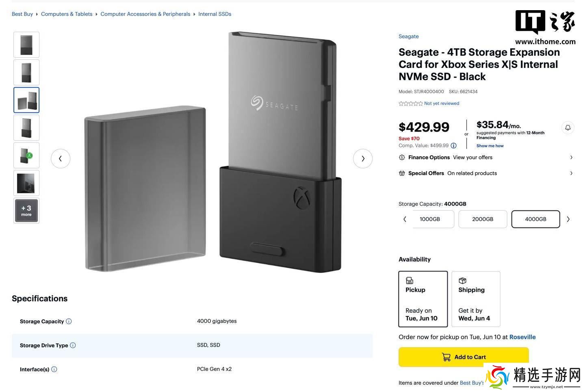Show the previous product image

[x=61, y=158]
